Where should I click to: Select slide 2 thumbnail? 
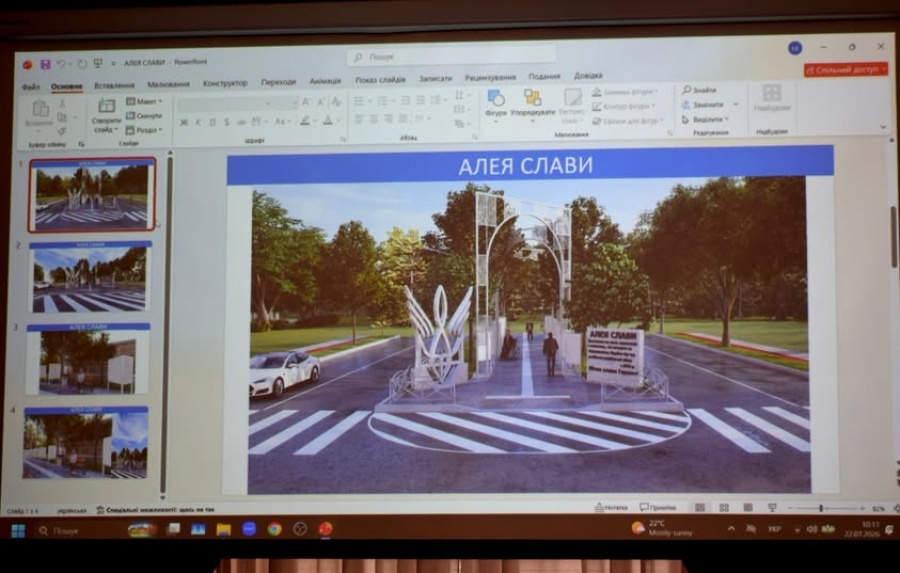pyautogui.click(x=90, y=277)
